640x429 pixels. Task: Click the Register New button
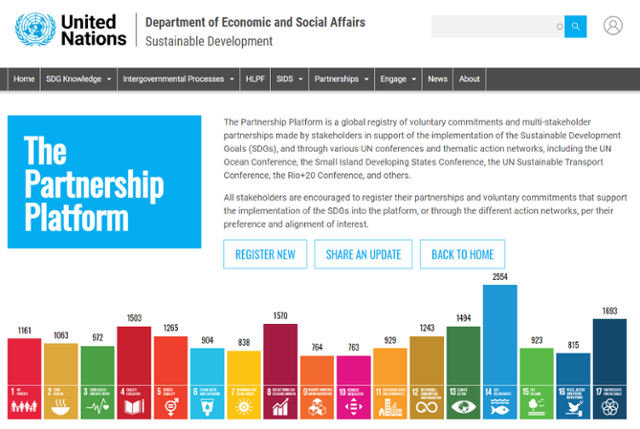coord(265,254)
